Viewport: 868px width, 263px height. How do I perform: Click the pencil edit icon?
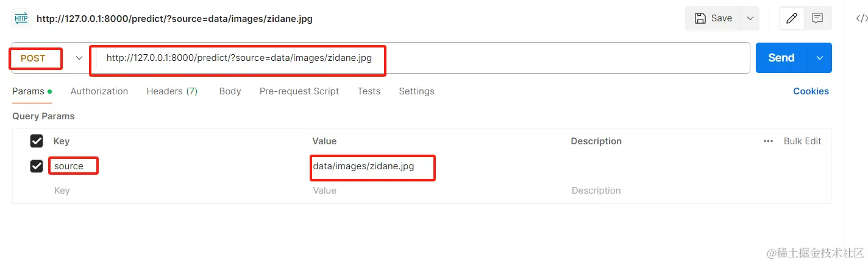(792, 18)
